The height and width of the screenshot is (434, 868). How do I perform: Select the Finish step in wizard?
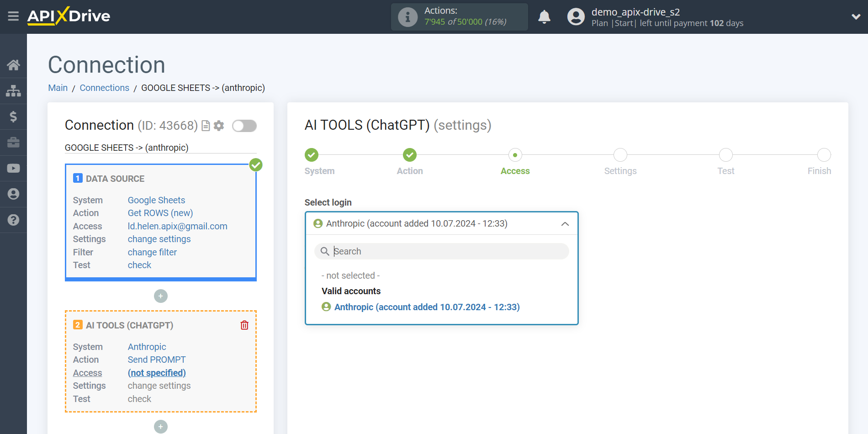click(824, 155)
